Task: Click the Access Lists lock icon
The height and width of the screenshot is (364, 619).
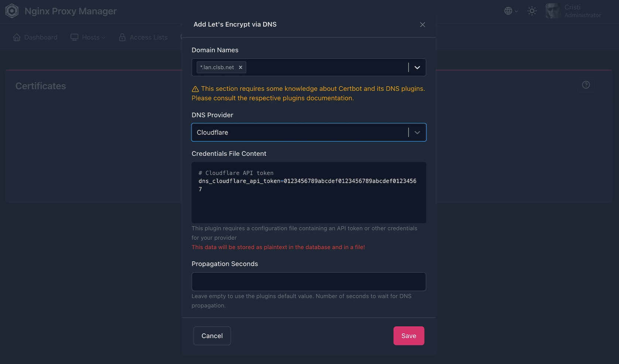Action: (x=122, y=37)
